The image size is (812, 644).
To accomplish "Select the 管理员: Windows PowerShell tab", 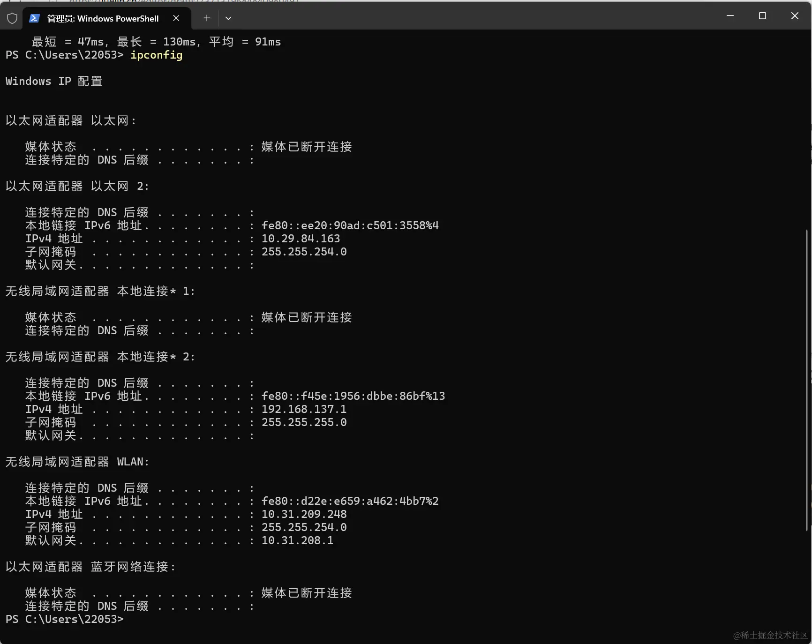I will pyautogui.click(x=107, y=18).
